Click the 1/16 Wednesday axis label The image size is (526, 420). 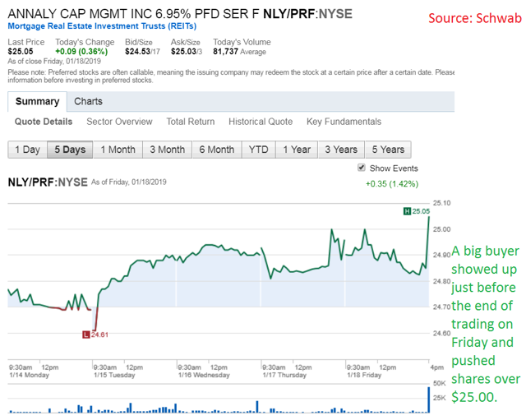pyautogui.click(x=204, y=375)
